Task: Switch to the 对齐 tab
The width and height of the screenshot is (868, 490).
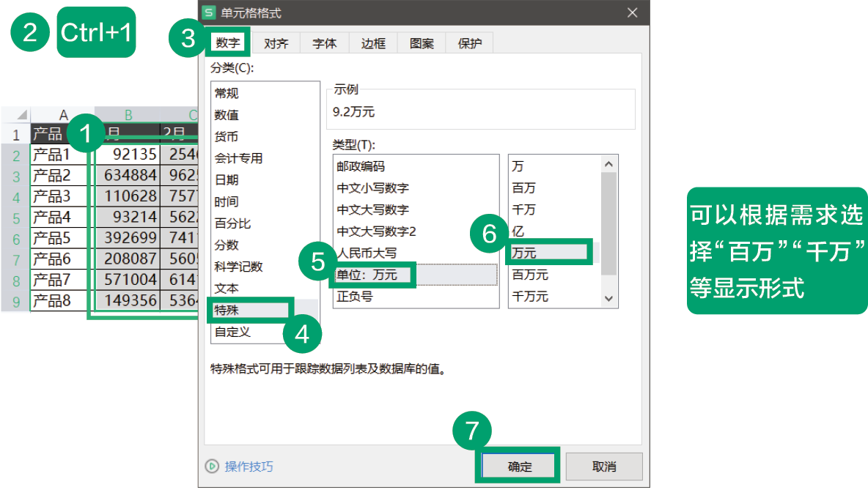Action: (276, 43)
